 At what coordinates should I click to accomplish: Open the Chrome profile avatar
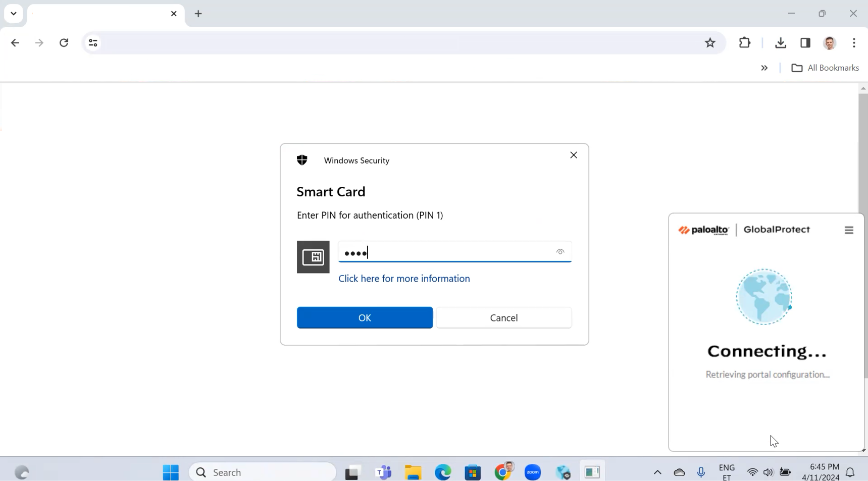click(x=830, y=43)
